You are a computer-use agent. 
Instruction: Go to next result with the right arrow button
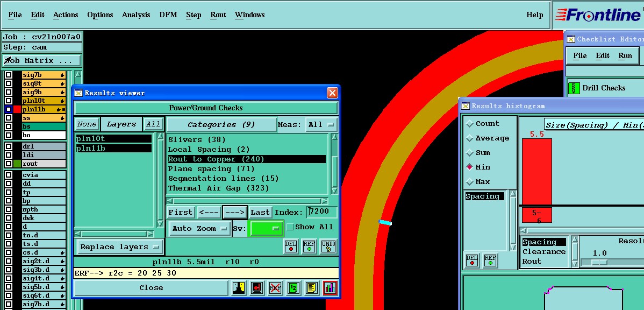point(235,212)
